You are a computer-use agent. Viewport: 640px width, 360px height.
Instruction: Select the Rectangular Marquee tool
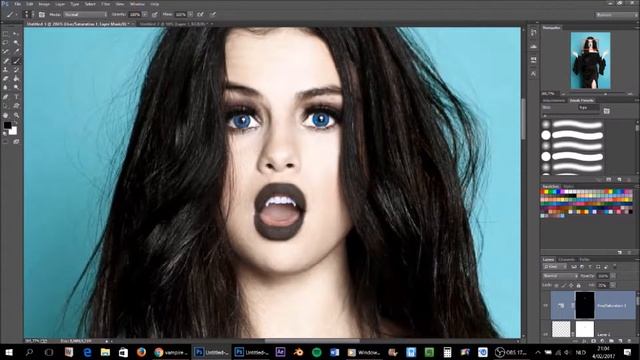6,33
